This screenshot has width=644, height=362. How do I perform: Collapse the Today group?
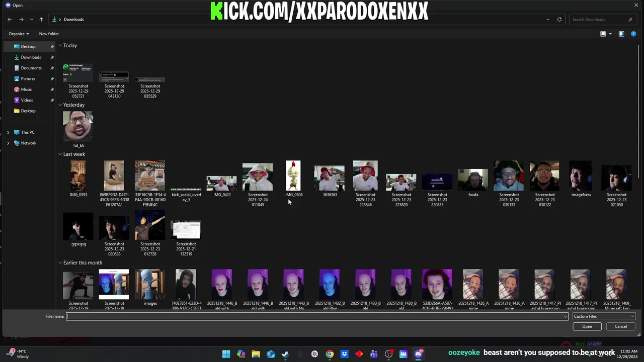click(60, 45)
